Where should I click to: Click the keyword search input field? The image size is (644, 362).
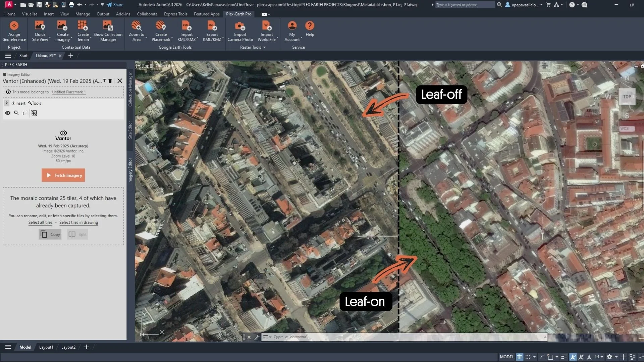click(465, 5)
